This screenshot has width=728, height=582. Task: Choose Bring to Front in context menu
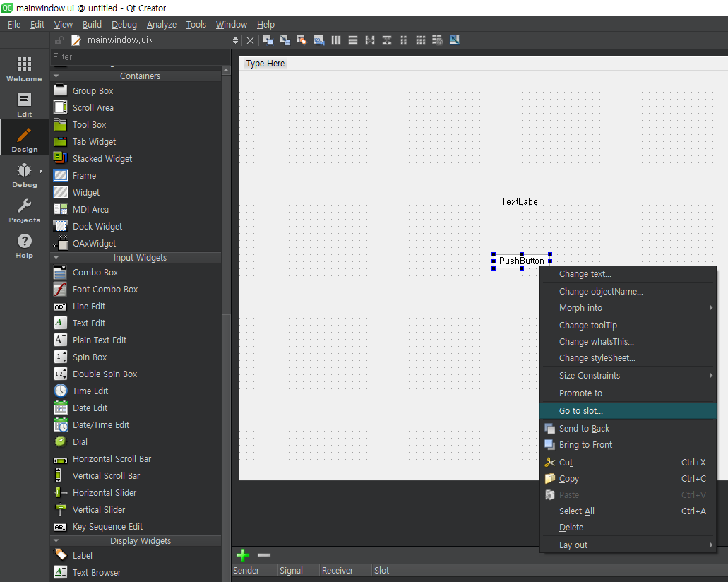click(628, 445)
